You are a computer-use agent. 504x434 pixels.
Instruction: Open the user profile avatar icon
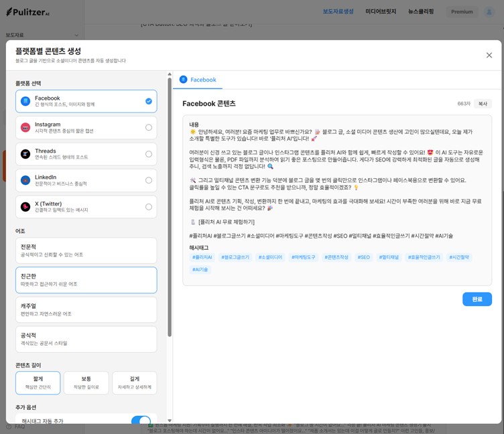tap(489, 12)
